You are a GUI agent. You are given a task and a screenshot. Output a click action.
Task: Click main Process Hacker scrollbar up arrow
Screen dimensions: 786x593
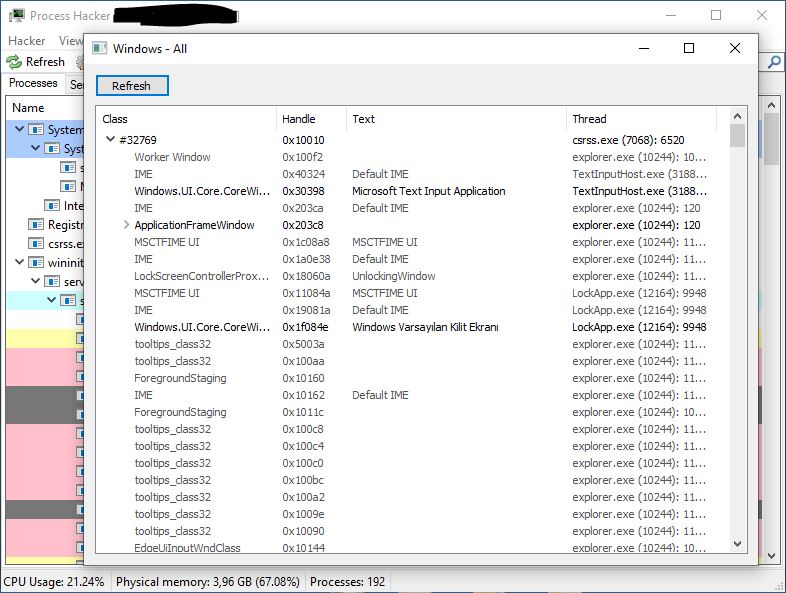(x=771, y=105)
